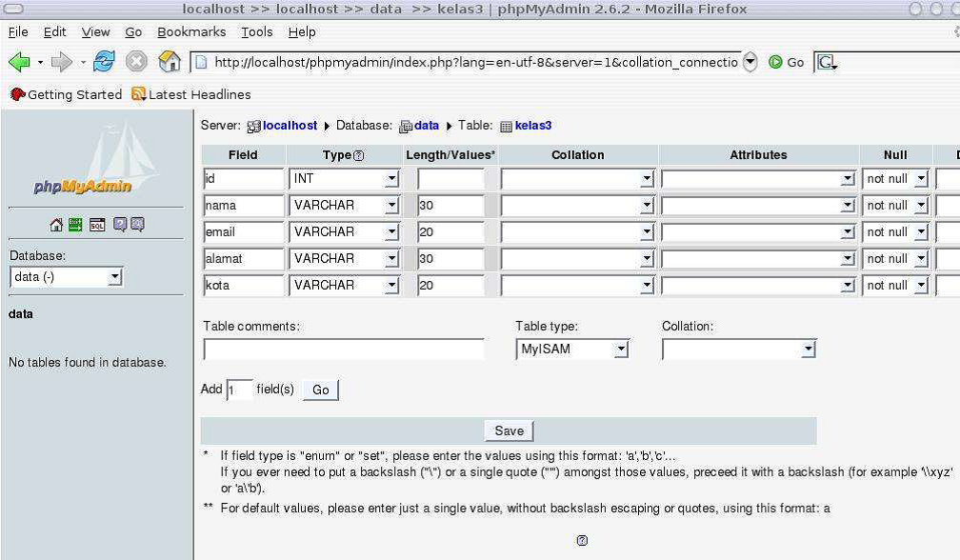The height and width of the screenshot is (560, 960).
Task: Click the kelas3 table link in breadcrumb
Action: pos(532,126)
